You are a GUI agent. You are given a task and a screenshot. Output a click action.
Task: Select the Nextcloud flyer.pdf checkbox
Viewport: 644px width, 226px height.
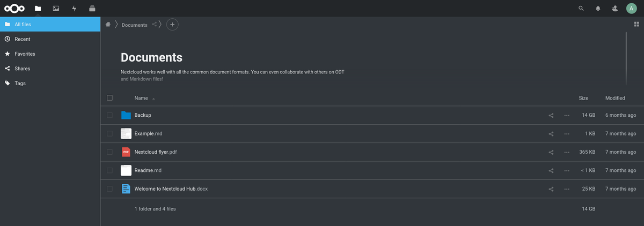pos(109,152)
